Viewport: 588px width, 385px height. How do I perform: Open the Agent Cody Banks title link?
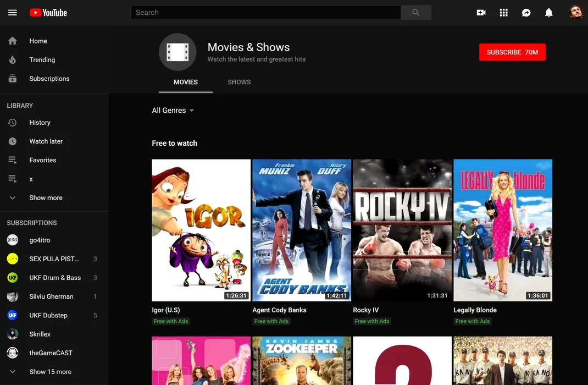279,310
